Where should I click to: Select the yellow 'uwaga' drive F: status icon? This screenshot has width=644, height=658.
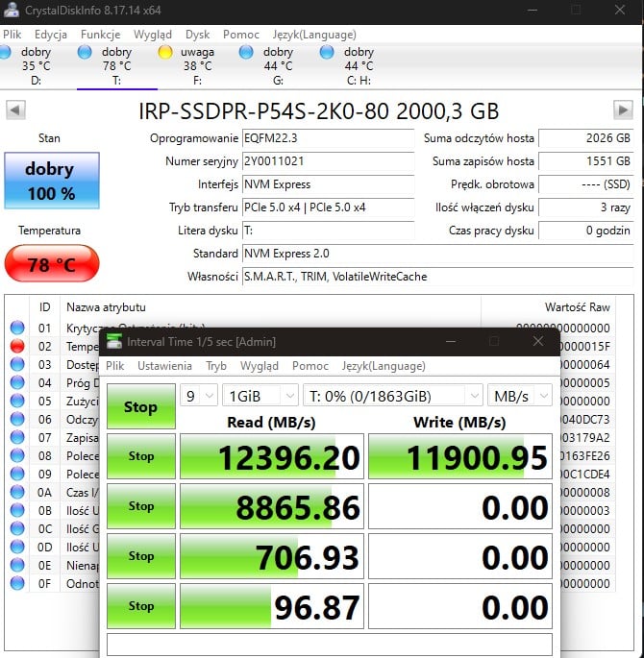pyautogui.click(x=165, y=52)
